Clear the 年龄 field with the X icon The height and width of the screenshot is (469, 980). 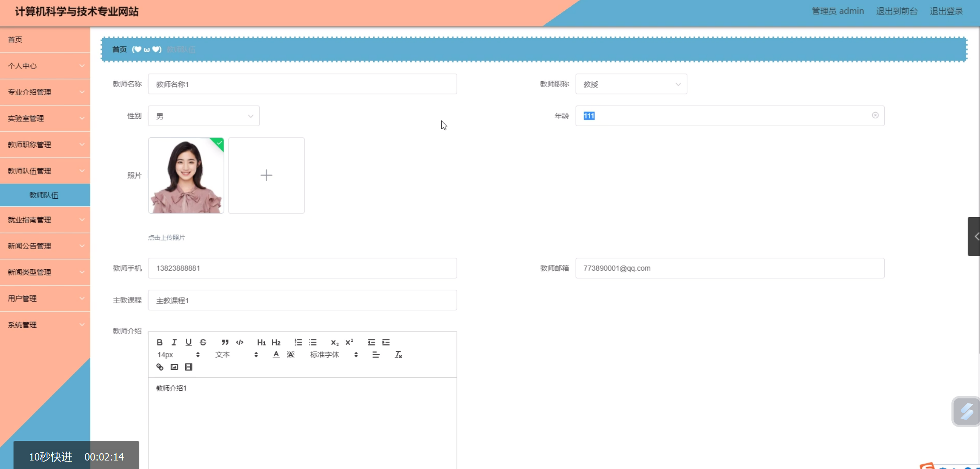[875, 115]
